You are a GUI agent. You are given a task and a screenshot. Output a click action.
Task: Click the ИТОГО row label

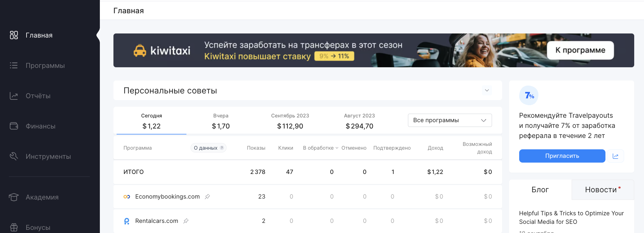coord(133,172)
